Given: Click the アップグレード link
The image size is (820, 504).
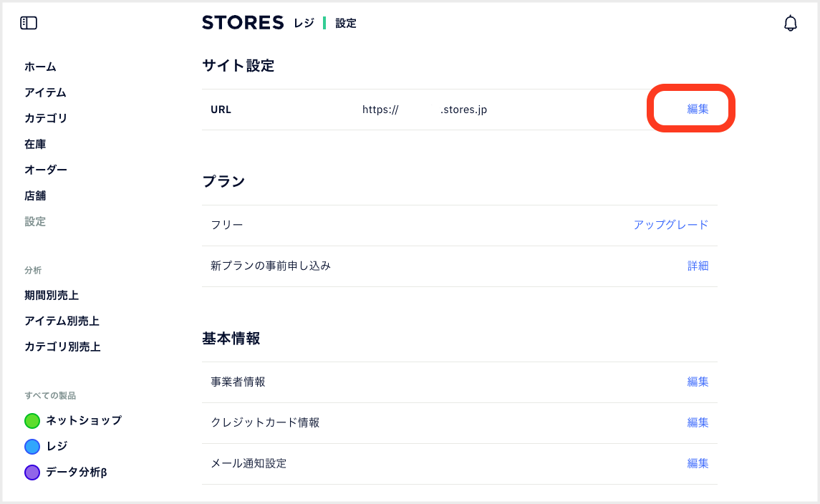Looking at the screenshot, I should tap(671, 225).
